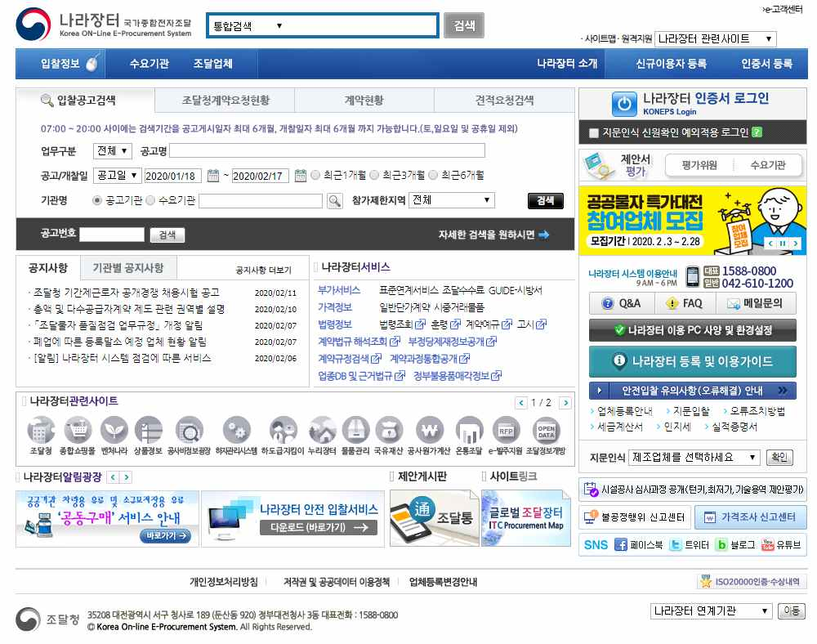Go to next page of 나라장터관련사이트
Image resolution: width=817 pixels, height=644 pixels.
coord(565,403)
